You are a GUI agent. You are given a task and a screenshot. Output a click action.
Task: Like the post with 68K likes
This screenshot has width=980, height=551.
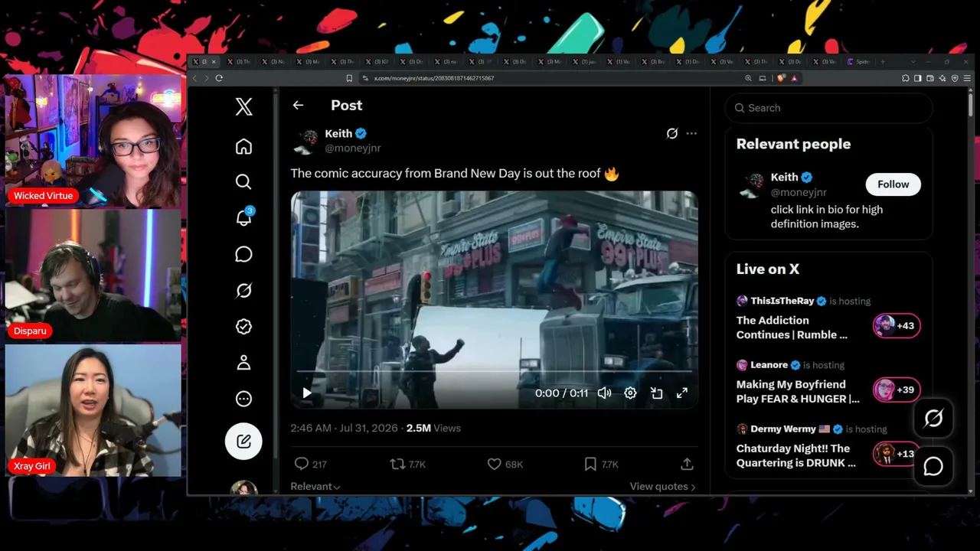click(x=505, y=464)
